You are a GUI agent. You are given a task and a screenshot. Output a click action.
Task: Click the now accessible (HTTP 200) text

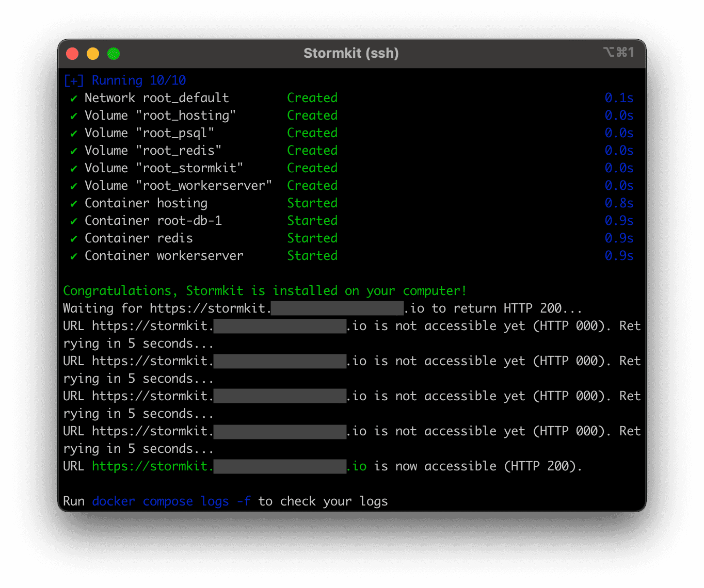tap(478, 466)
